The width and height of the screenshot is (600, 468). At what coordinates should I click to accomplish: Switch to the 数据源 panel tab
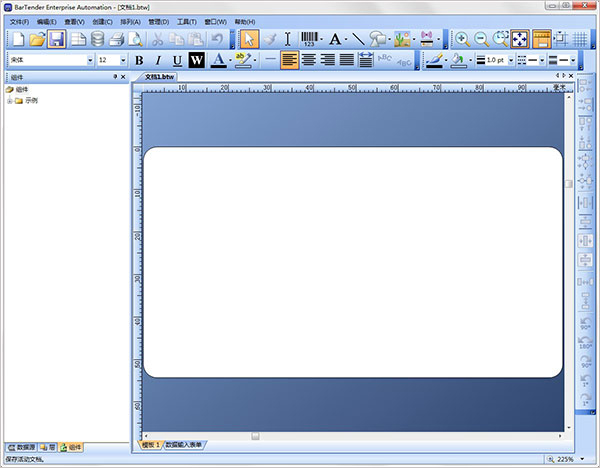(x=21, y=446)
